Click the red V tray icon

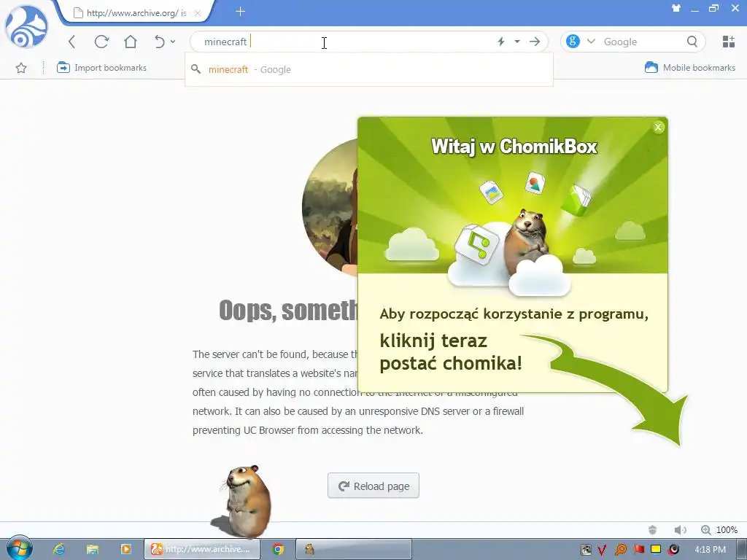[602, 550]
